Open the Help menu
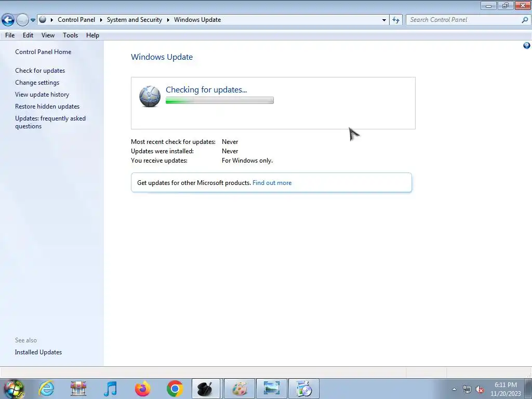The width and height of the screenshot is (532, 399). point(92,35)
